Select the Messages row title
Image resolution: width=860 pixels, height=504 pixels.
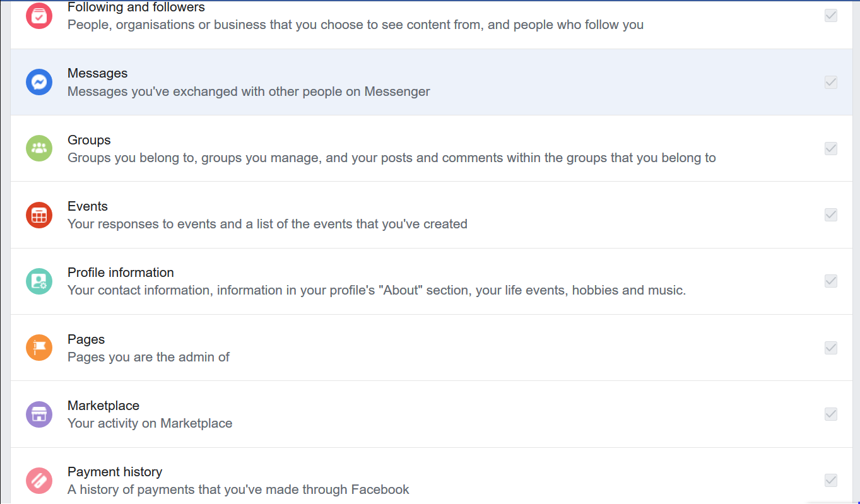click(97, 74)
